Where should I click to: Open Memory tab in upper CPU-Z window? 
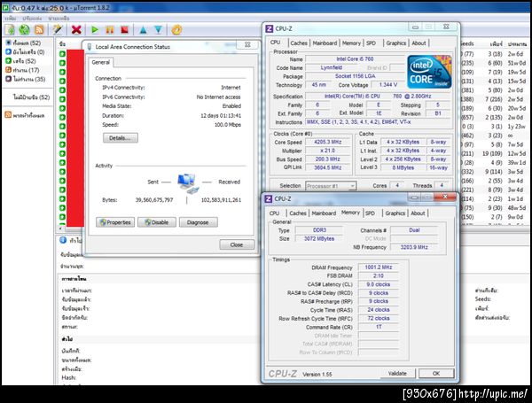click(x=351, y=43)
